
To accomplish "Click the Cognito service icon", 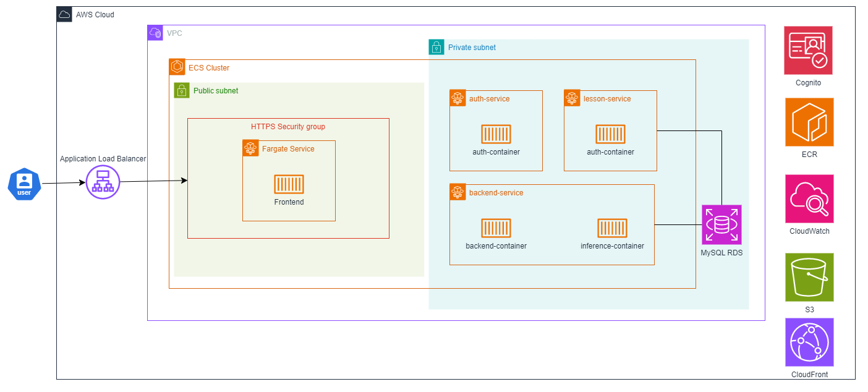I will (x=809, y=51).
